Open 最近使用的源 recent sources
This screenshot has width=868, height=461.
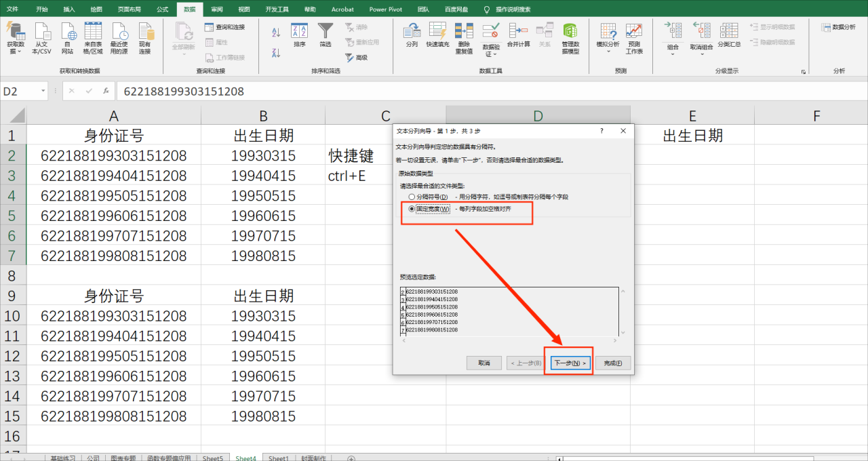point(119,38)
